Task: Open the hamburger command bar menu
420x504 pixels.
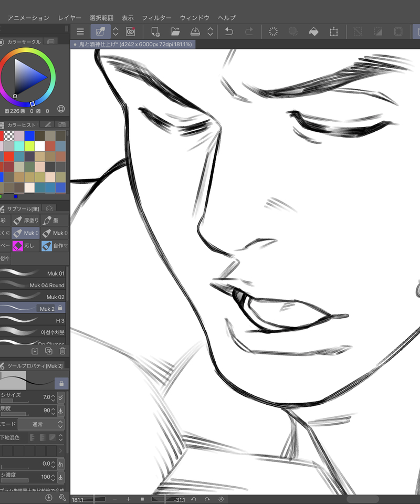Action: (x=80, y=31)
